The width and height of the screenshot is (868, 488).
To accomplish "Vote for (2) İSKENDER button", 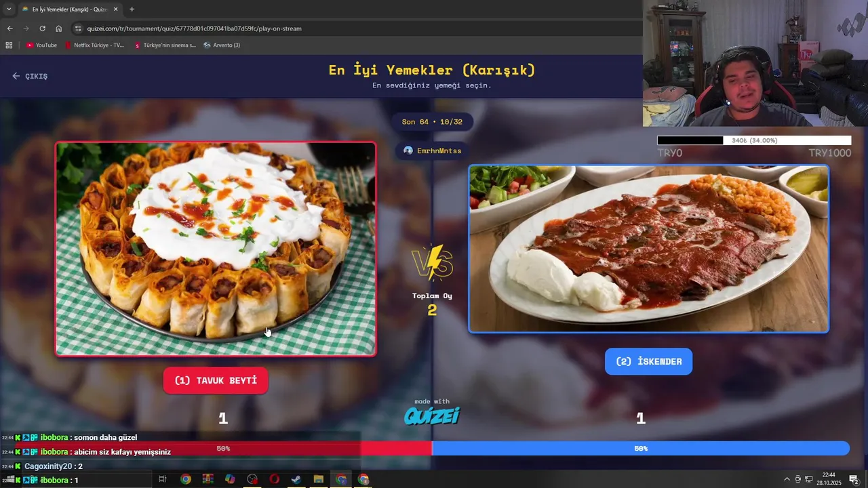I will 648,361.
